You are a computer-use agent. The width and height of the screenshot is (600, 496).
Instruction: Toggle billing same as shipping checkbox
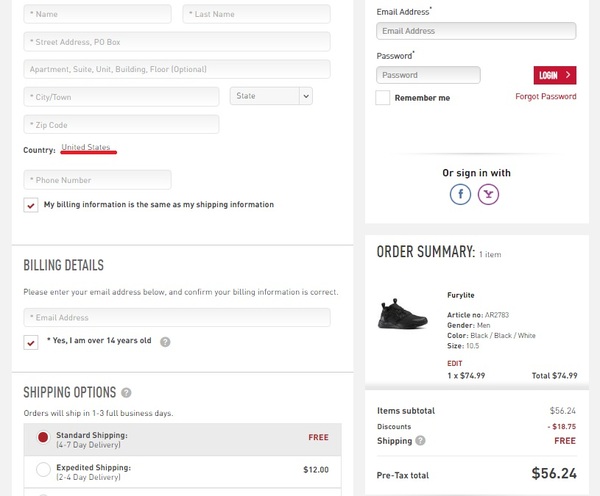point(31,205)
